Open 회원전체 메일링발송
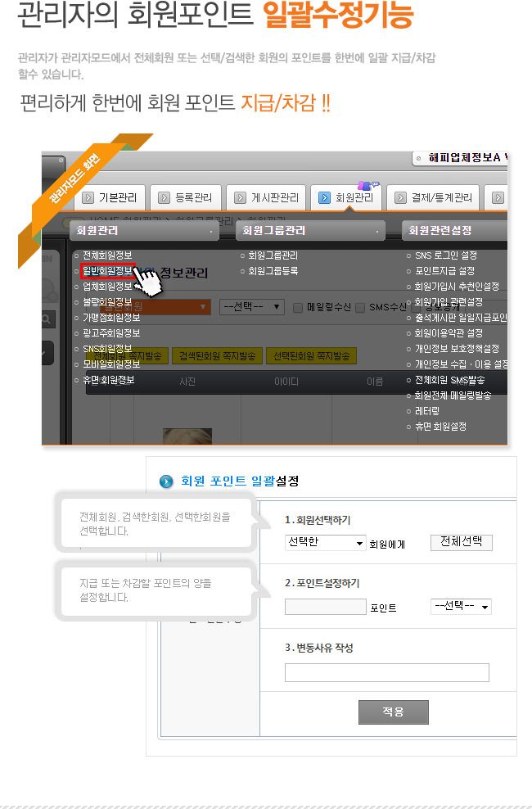Viewport: 532px width, 809px height. (x=453, y=395)
